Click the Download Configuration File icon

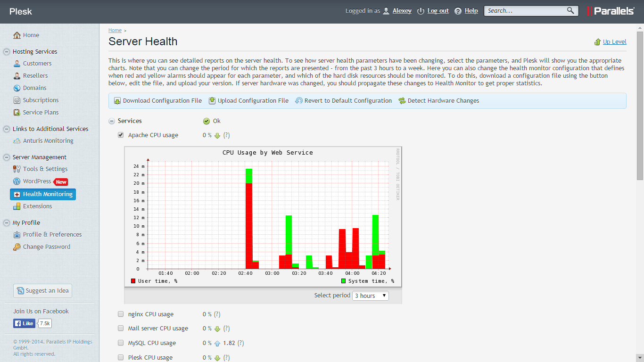tap(117, 101)
